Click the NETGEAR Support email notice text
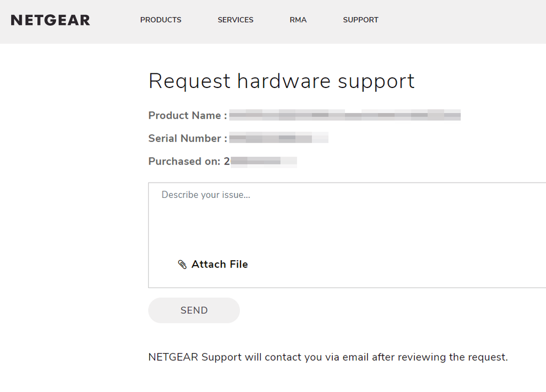The image size is (546, 392). point(328,357)
